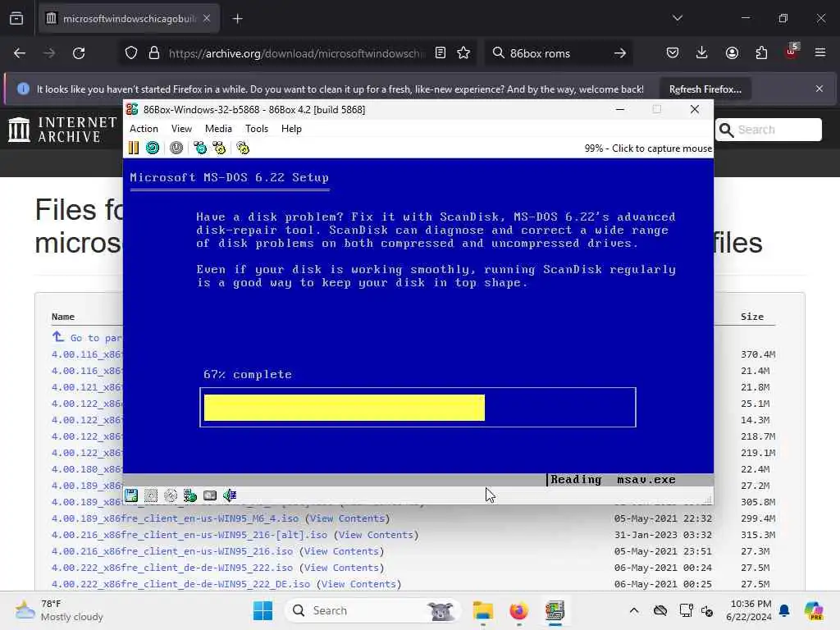Dismiss the Firefox refresh notification bar
The image size is (840, 630).
(819, 89)
